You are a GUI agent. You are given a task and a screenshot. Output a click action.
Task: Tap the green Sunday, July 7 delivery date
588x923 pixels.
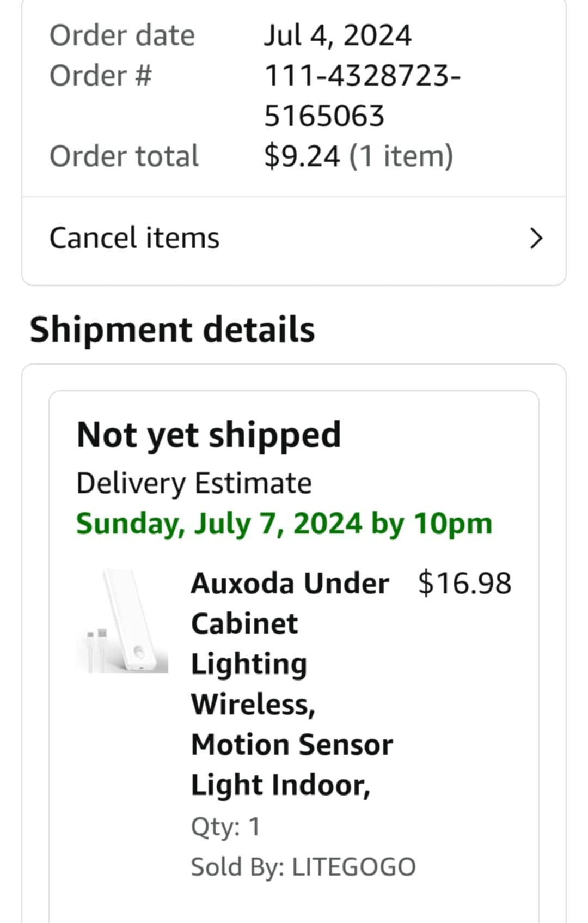[284, 524]
